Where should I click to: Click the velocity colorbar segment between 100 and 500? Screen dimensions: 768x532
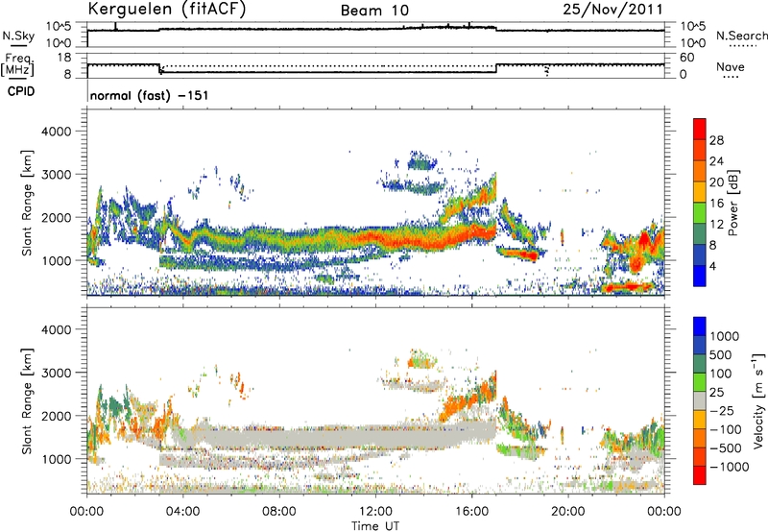700,364
